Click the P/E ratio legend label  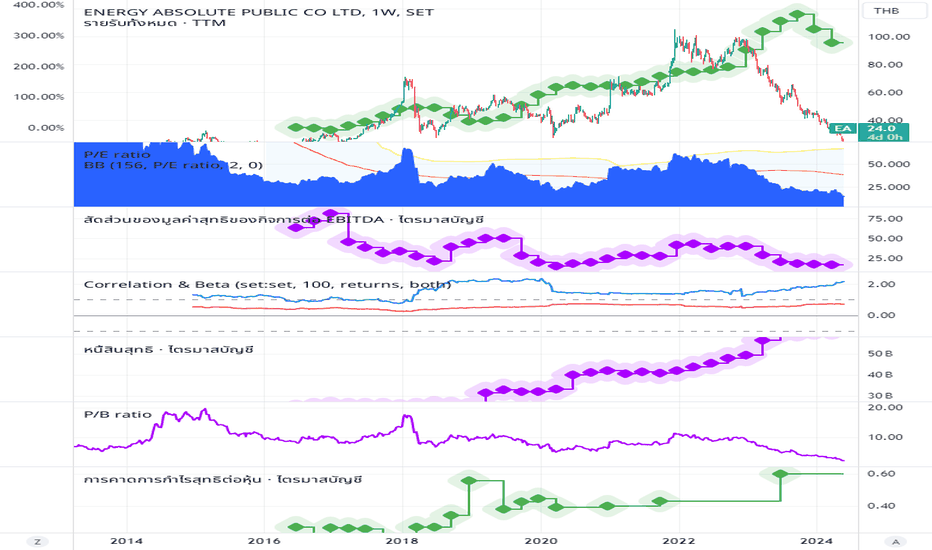[117, 155]
